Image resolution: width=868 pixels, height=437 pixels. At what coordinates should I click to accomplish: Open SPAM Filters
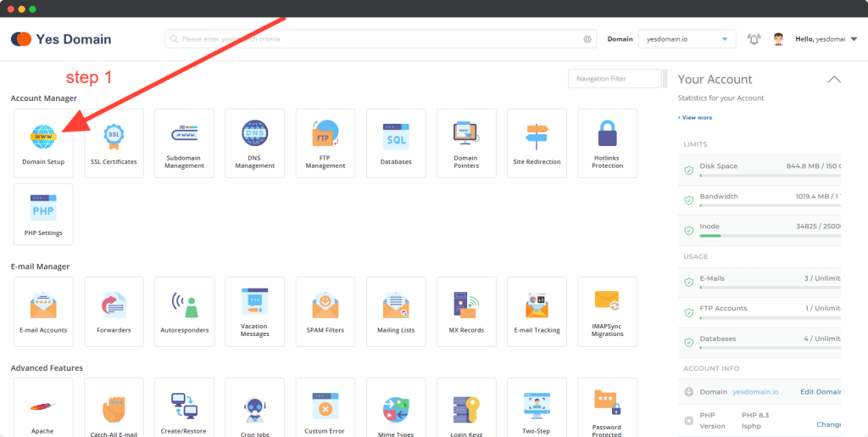tap(325, 311)
